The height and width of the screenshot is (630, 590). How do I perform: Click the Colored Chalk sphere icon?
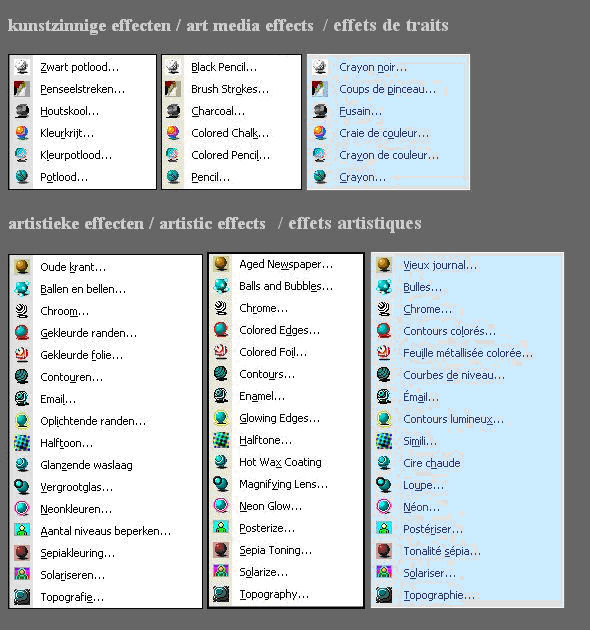[173, 133]
